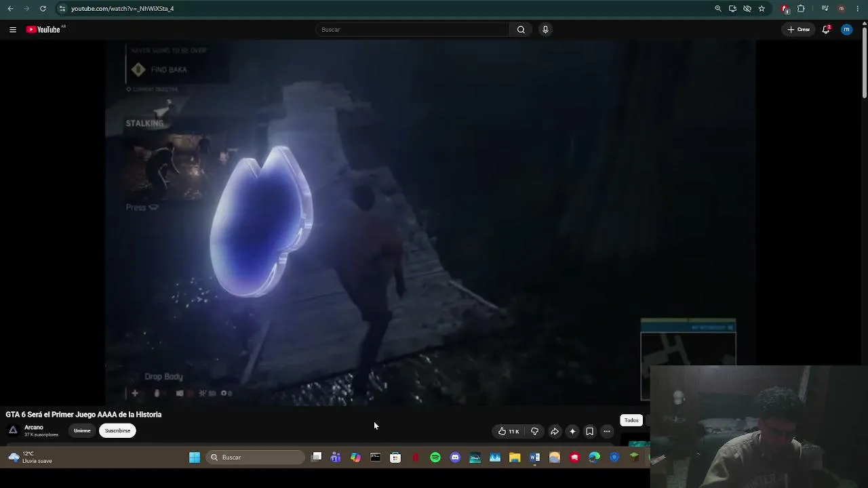The height and width of the screenshot is (488, 868).
Task: Go back in the browser
Action: point(10,9)
